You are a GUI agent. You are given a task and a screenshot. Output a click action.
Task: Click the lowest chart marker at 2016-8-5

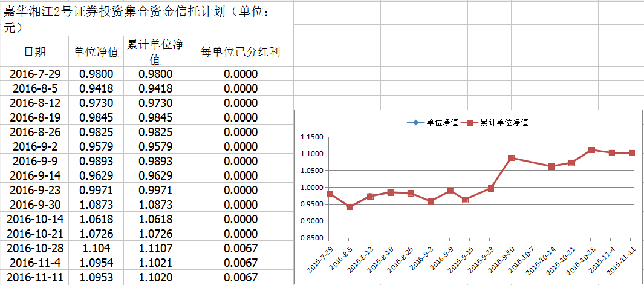tap(350, 207)
